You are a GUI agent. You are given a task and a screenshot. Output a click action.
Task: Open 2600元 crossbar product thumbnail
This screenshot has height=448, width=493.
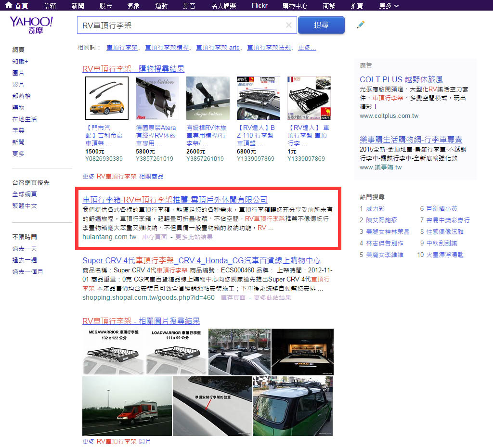208,98
